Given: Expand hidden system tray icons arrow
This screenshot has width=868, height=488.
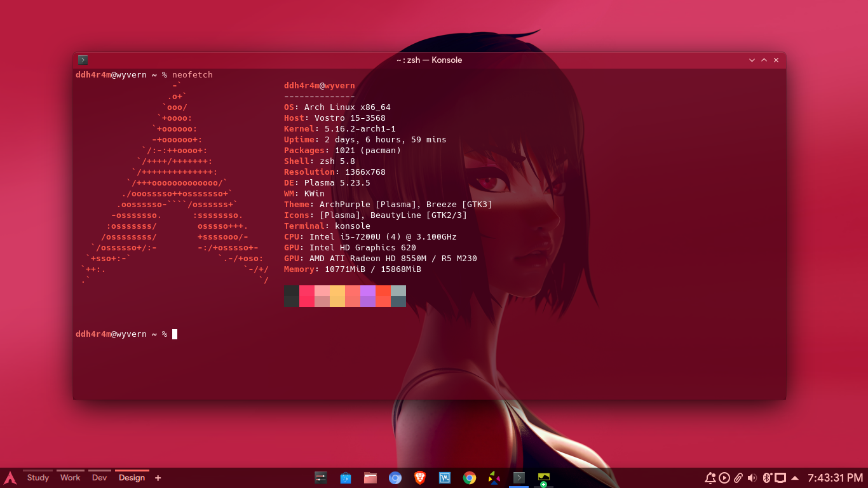Looking at the screenshot, I should click(795, 478).
